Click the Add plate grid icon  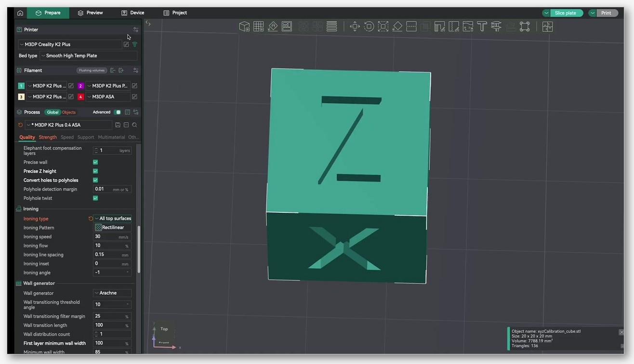click(x=259, y=26)
